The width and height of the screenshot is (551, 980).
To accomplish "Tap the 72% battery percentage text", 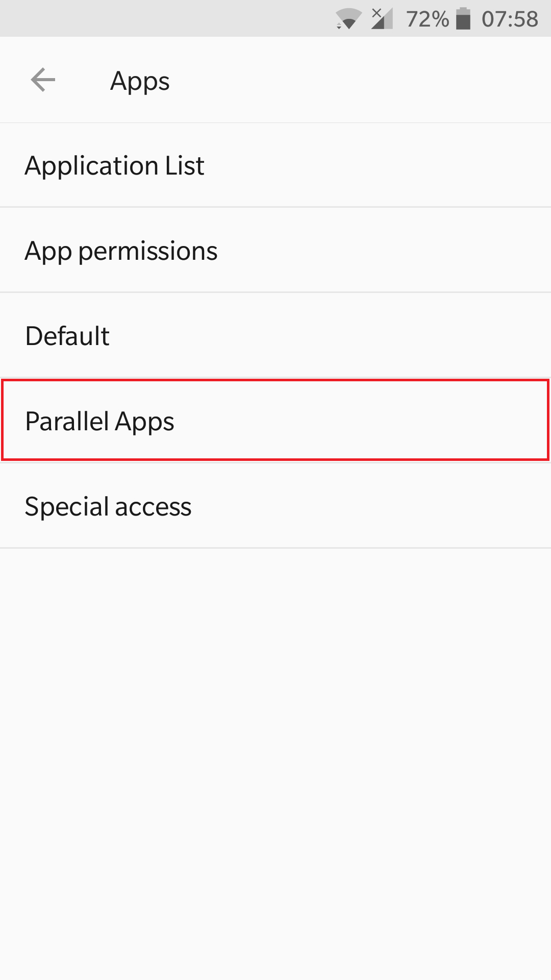I will (427, 19).
